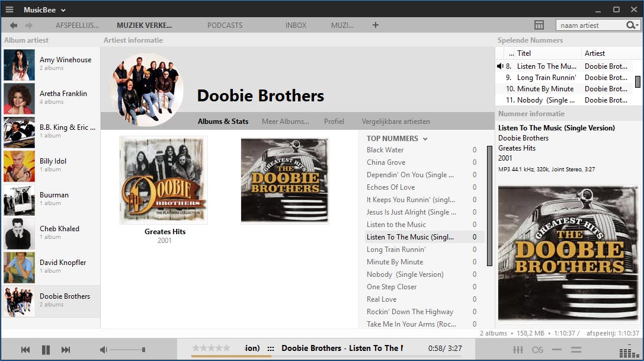The width and height of the screenshot is (644, 361).
Task: Select Aretha Franklin artist entry
Action: point(52,98)
